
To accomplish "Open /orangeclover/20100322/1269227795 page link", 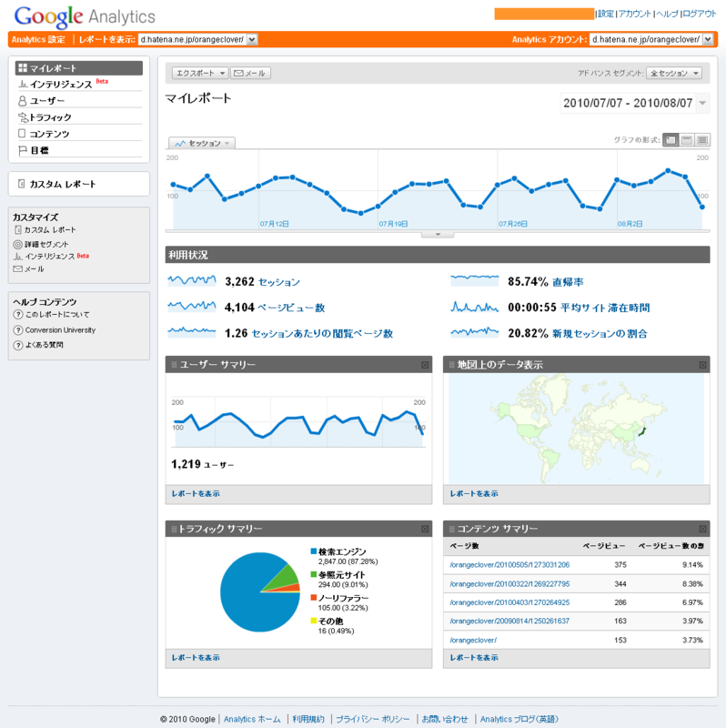I will click(x=509, y=584).
